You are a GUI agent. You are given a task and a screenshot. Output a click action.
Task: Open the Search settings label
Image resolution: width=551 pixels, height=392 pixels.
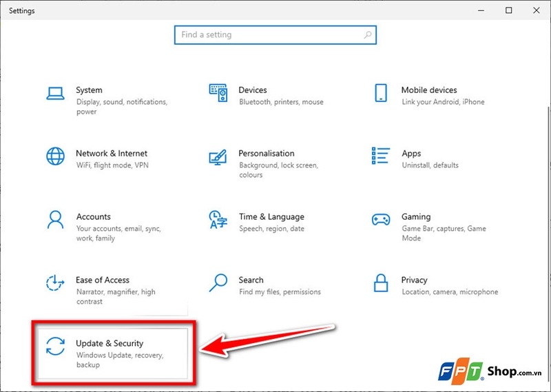251,280
